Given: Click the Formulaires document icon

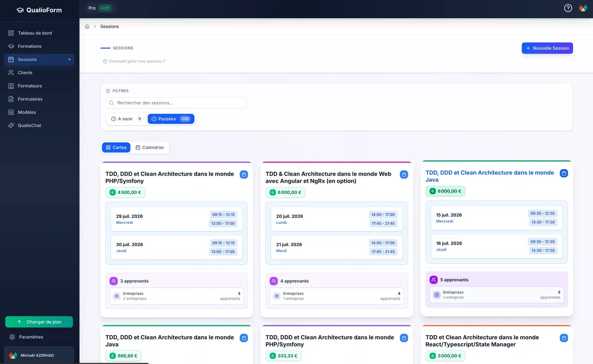Looking at the screenshot, I should click(11, 99).
